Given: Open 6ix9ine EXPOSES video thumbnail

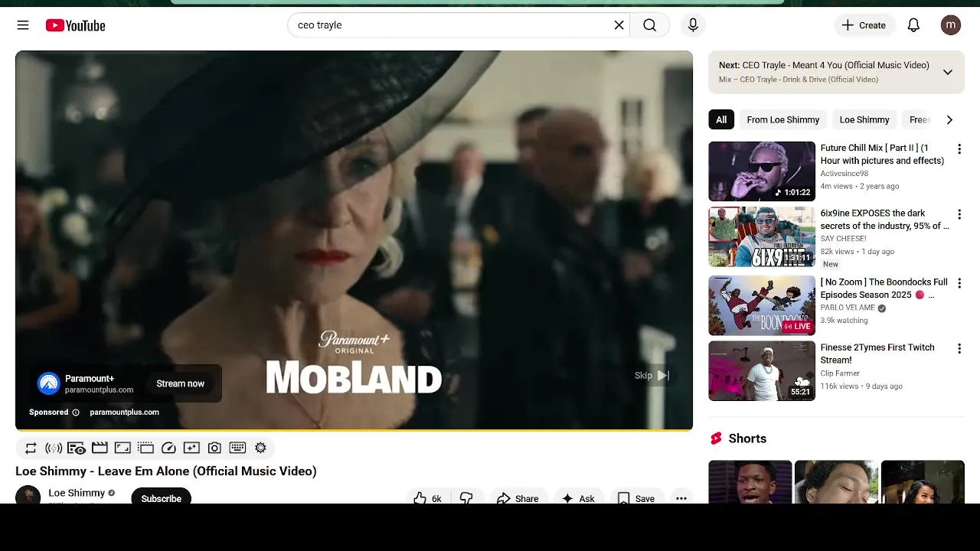Looking at the screenshot, I should tap(762, 236).
